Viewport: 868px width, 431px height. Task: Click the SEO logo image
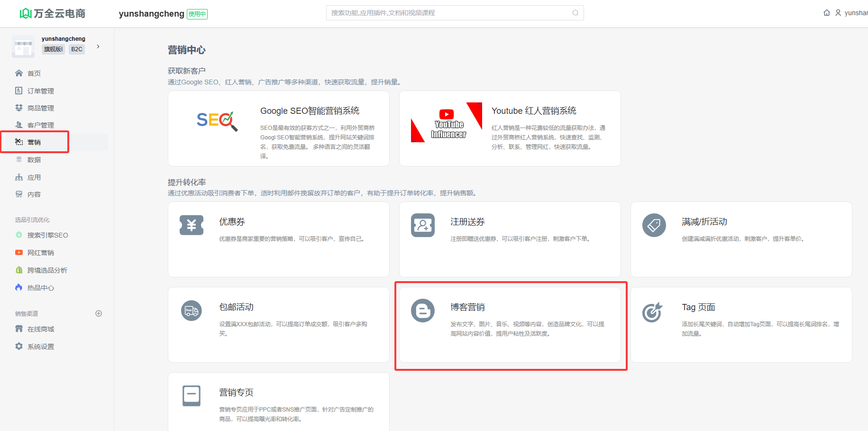pyautogui.click(x=217, y=121)
